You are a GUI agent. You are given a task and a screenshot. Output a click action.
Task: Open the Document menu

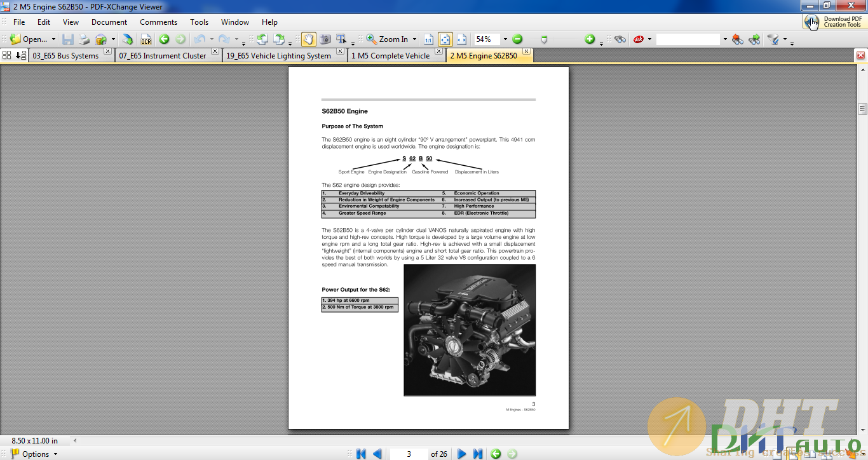(x=109, y=22)
